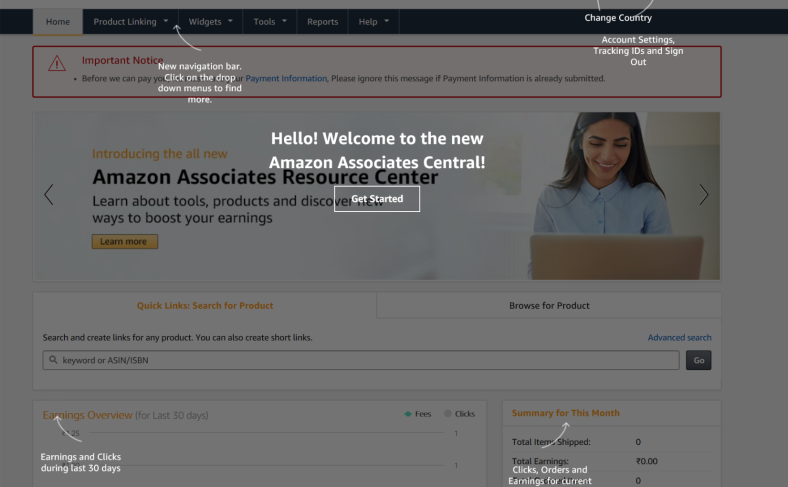The image size is (788, 487).
Task: Open the Widgets dropdown menu
Action: pyautogui.click(x=210, y=21)
